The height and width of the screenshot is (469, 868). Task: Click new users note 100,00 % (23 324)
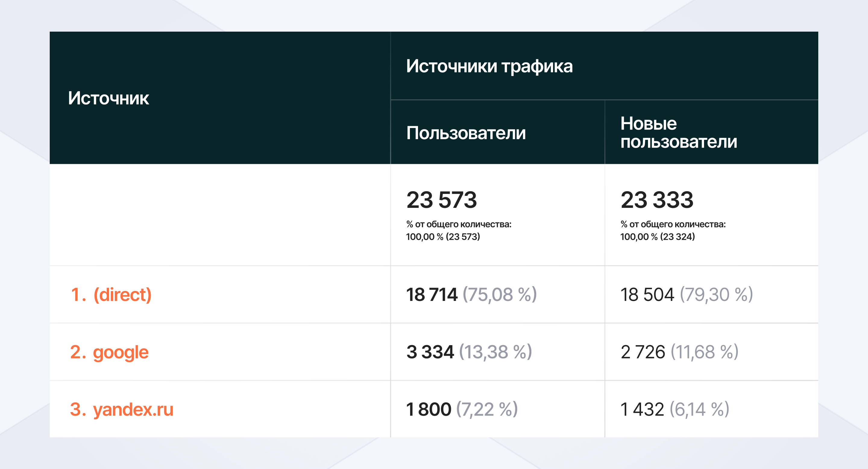coord(657,237)
